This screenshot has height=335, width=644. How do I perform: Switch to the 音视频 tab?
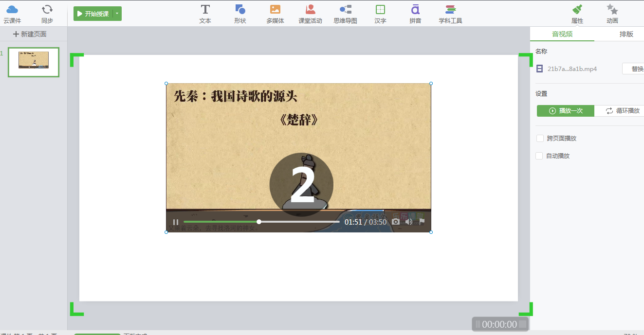click(x=562, y=34)
